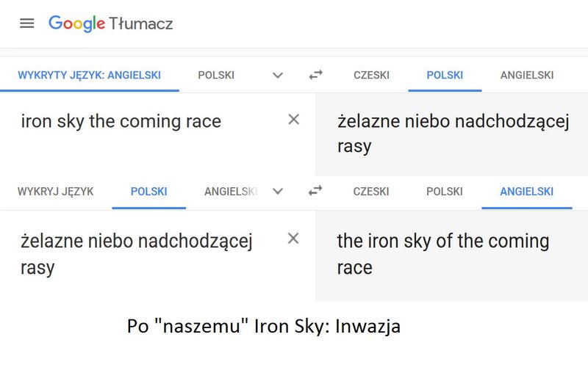588x370 pixels.
Task: Clear the 'iron sky the coming race' text
Action: click(x=293, y=120)
